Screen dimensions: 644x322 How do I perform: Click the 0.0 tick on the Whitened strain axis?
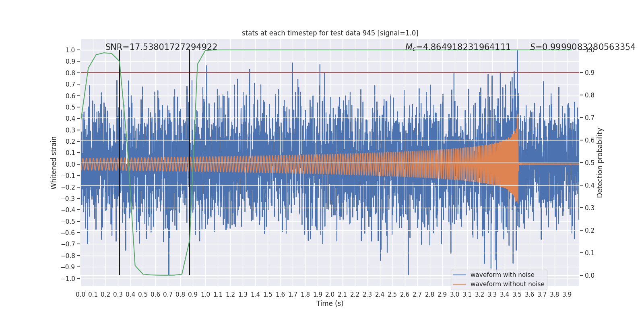click(70, 164)
